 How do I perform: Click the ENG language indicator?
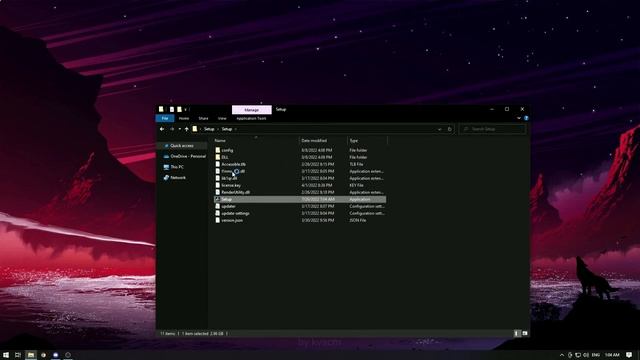point(596,355)
